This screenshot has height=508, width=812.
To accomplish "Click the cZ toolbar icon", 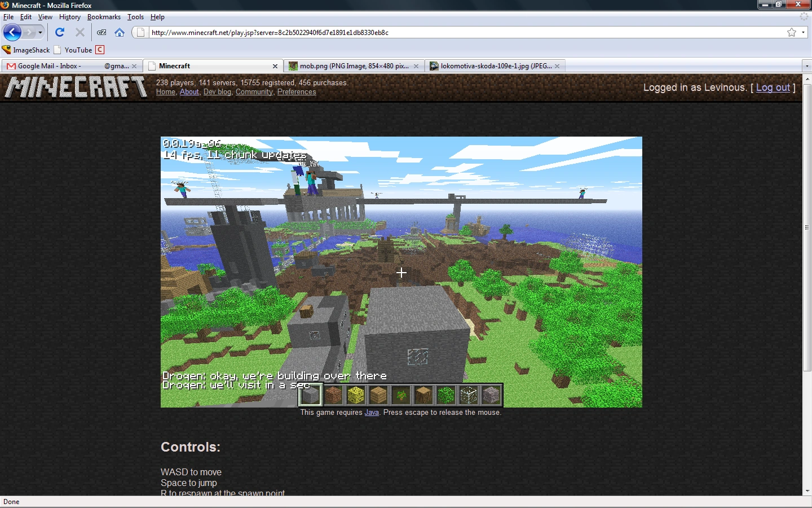I will coord(101,32).
